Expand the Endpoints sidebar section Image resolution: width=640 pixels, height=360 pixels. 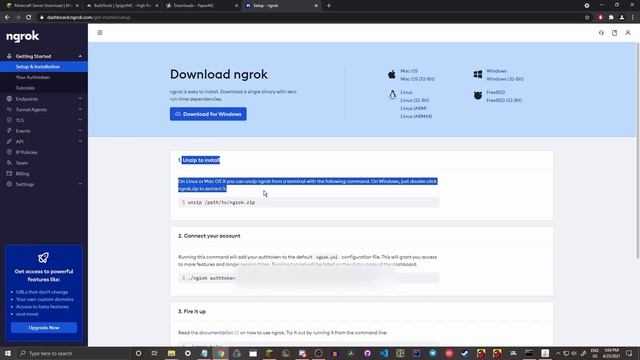click(x=80, y=99)
